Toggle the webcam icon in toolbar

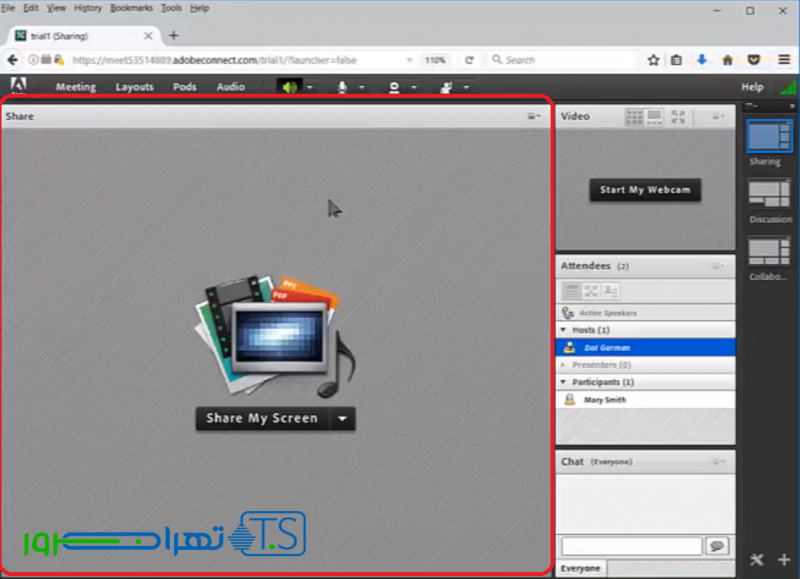click(x=394, y=87)
